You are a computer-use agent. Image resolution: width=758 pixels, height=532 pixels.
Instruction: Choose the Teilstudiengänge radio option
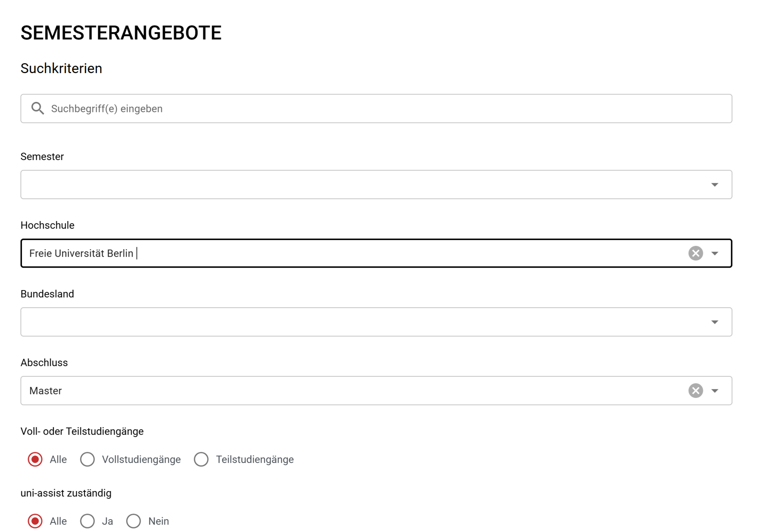coord(201,459)
